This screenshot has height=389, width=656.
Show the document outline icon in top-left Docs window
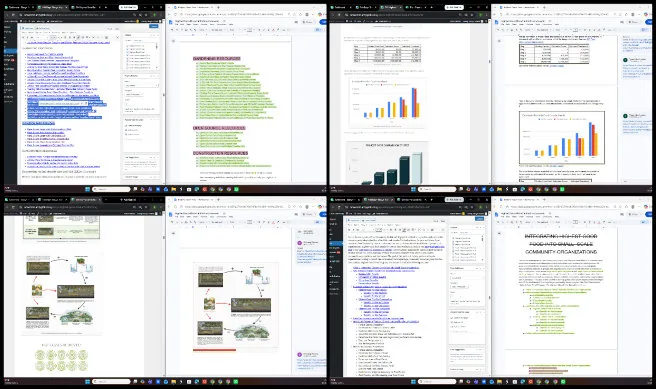tap(173, 41)
